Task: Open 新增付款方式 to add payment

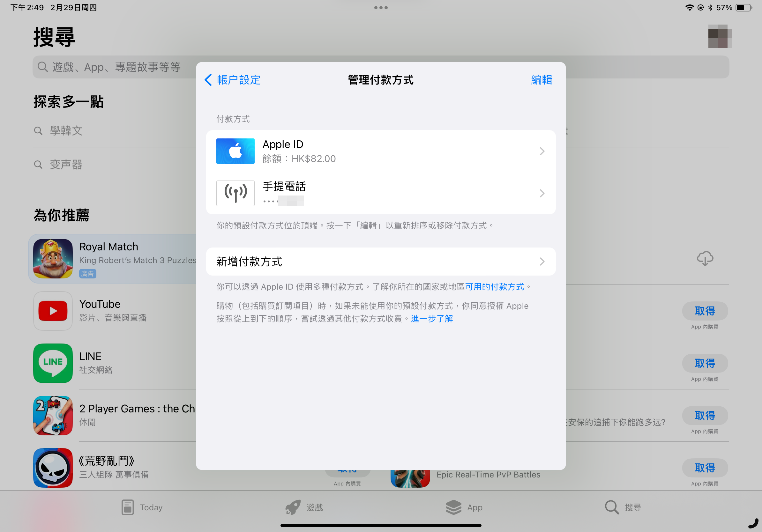Action: tap(380, 261)
